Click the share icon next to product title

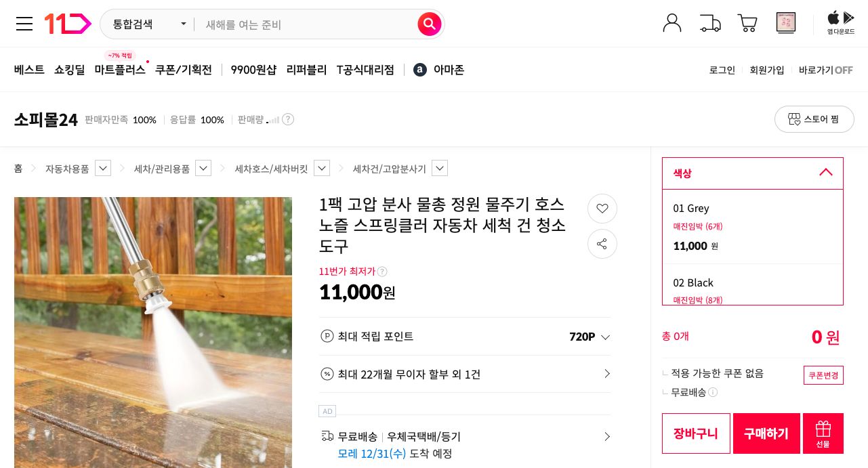(602, 244)
